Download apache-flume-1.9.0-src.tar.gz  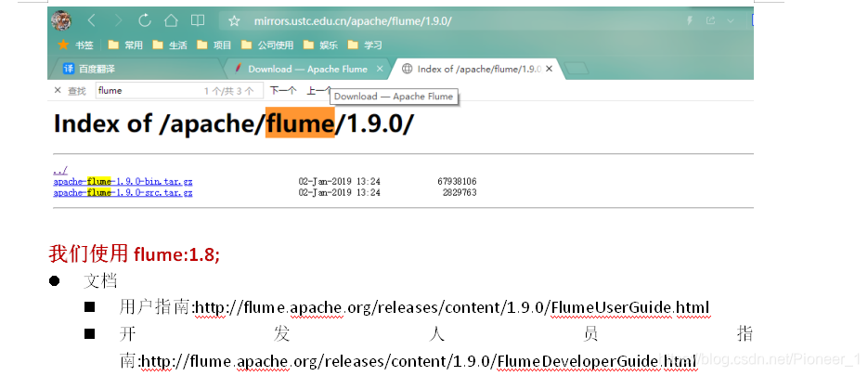coord(123,193)
